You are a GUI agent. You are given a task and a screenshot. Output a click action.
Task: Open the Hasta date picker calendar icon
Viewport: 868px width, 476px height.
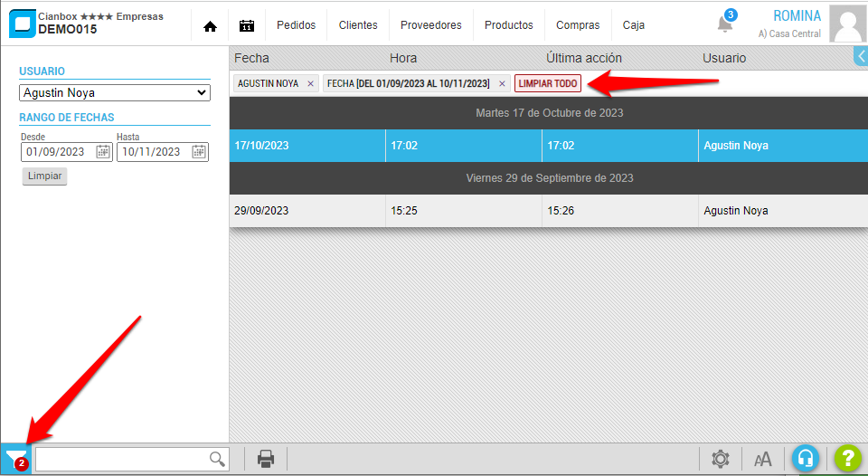coord(199,152)
